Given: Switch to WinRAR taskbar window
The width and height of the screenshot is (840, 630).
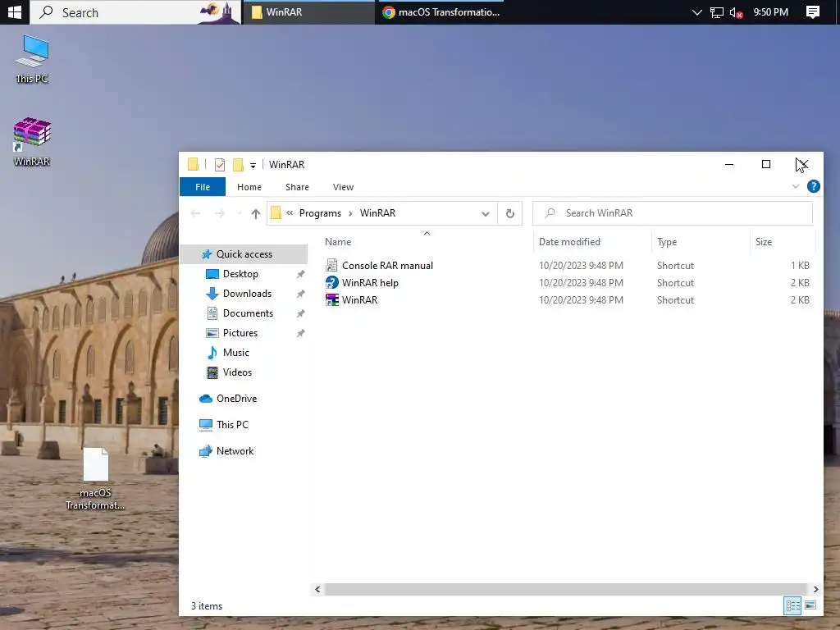Looking at the screenshot, I should coord(309,11).
